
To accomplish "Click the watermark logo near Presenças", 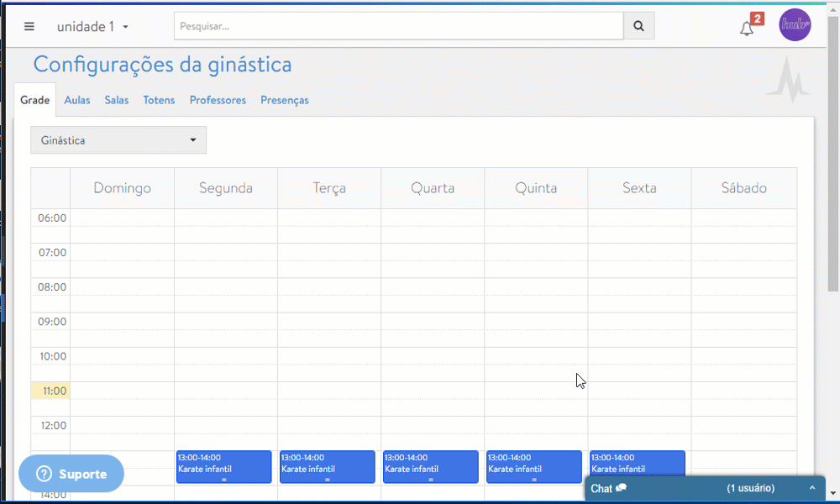I will [x=788, y=82].
